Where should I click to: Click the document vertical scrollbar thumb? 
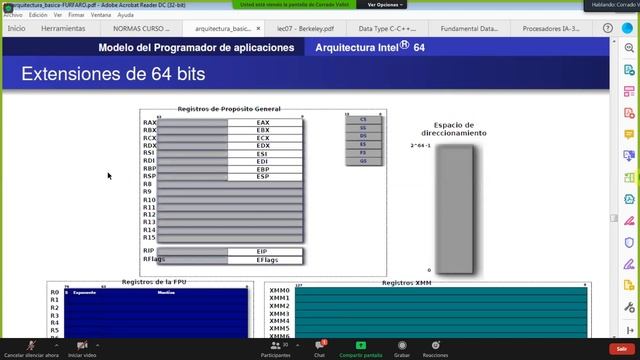[x=614, y=218]
